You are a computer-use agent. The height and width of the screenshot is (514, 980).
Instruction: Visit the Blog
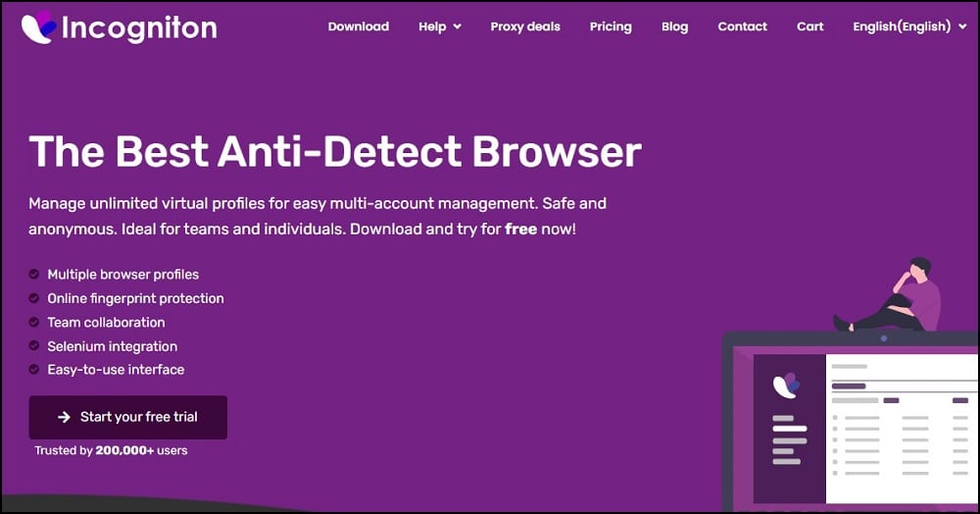click(674, 26)
